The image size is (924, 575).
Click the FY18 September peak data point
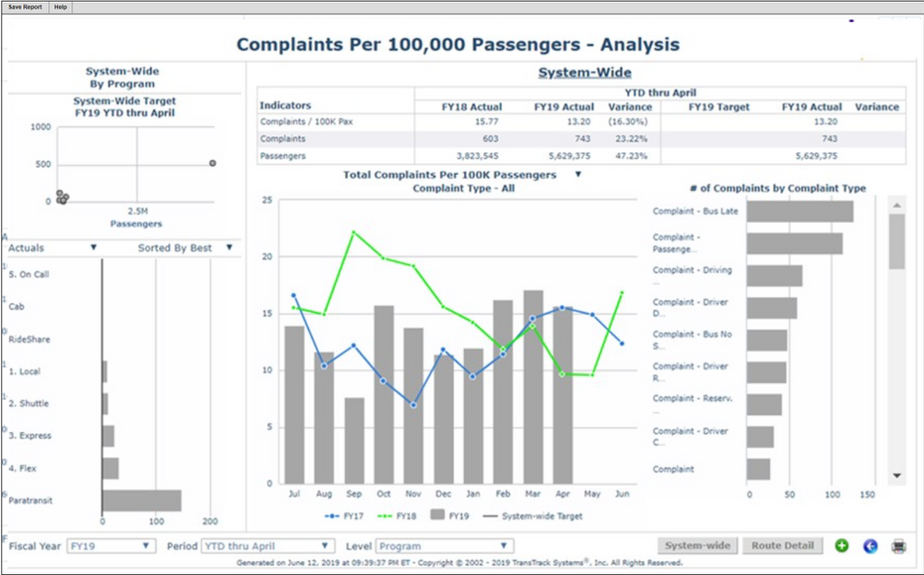pos(353,232)
